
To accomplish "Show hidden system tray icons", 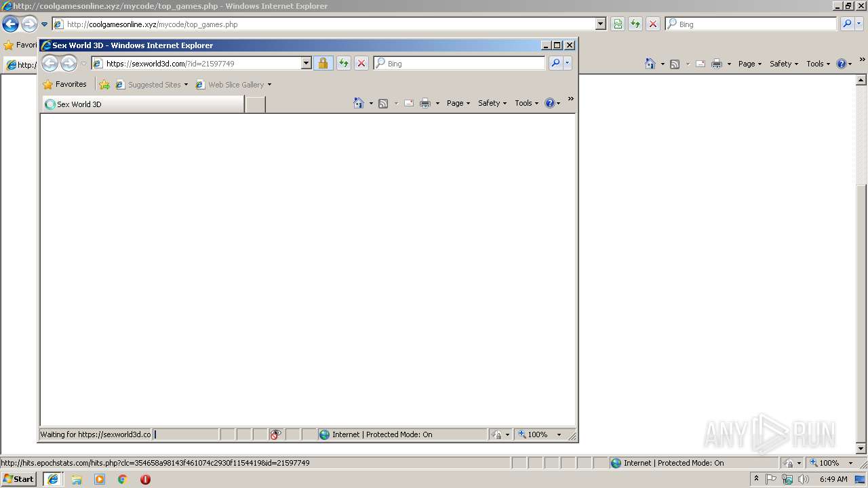I will pyautogui.click(x=756, y=479).
